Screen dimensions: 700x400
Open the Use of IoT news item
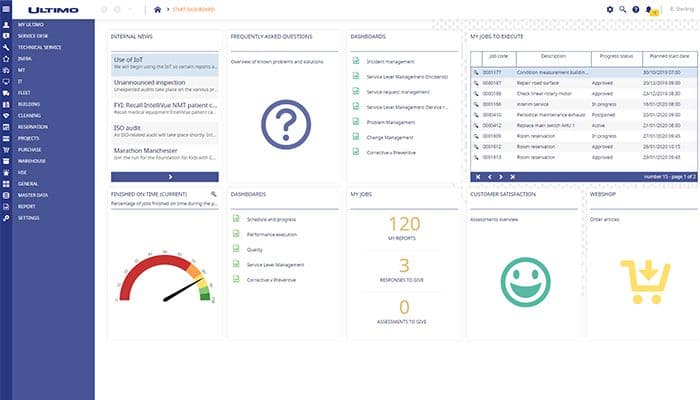coord(163,64)
